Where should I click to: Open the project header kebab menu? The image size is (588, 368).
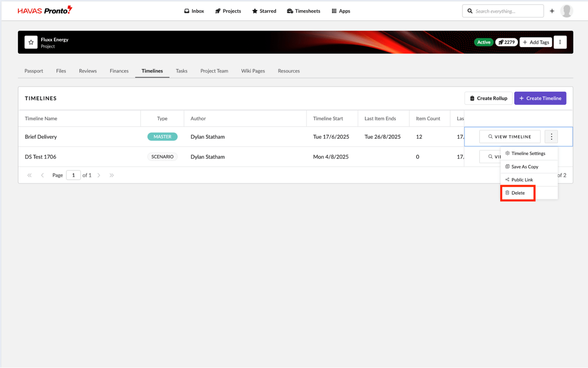pyautogui.click(x=560, y=42)
